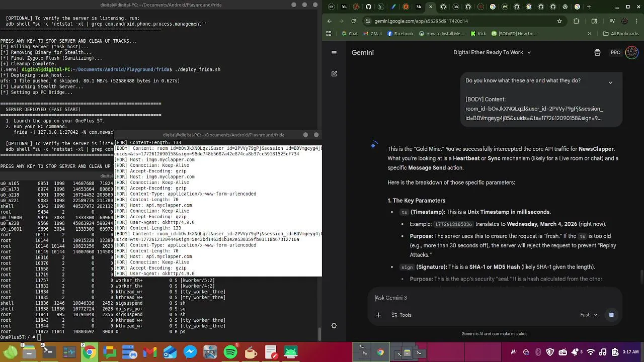644x362 pixels.
Task: Open the [SOLVED] How to bookmark
Action: (514, 34)
